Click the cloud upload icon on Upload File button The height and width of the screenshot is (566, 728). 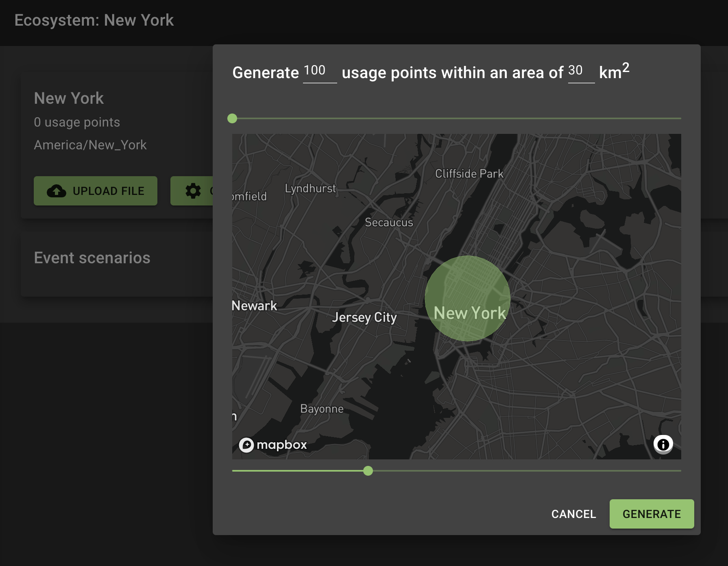click(x=57, y=191)
